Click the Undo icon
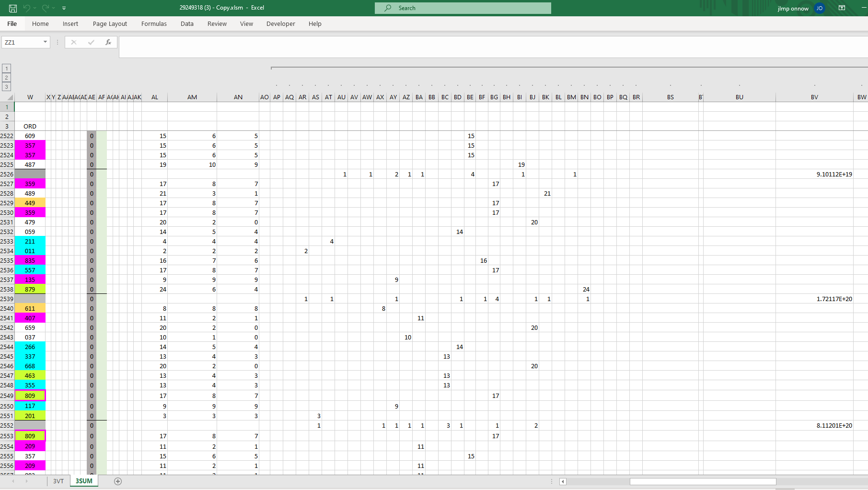The height and width of the screenshot is (490, 868). (28, 8)
